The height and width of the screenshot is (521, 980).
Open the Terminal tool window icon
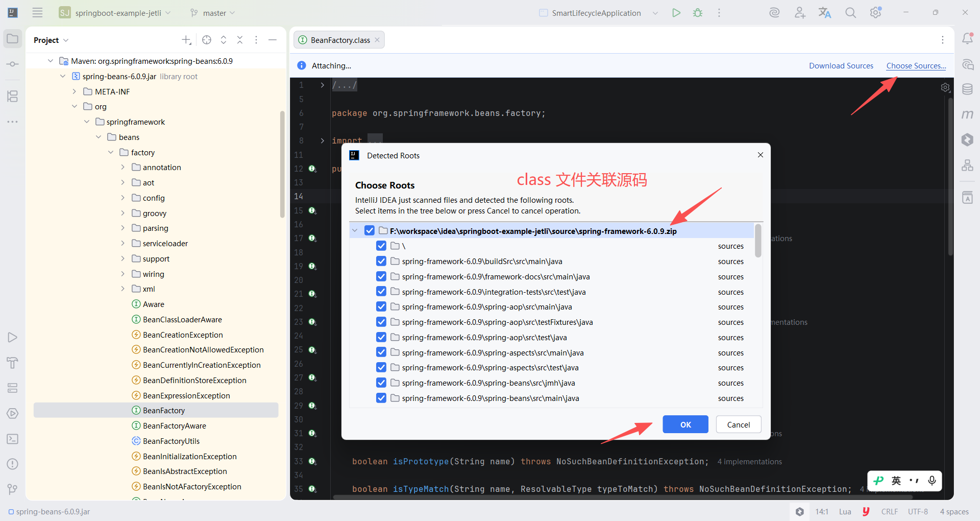coord(13,439)
